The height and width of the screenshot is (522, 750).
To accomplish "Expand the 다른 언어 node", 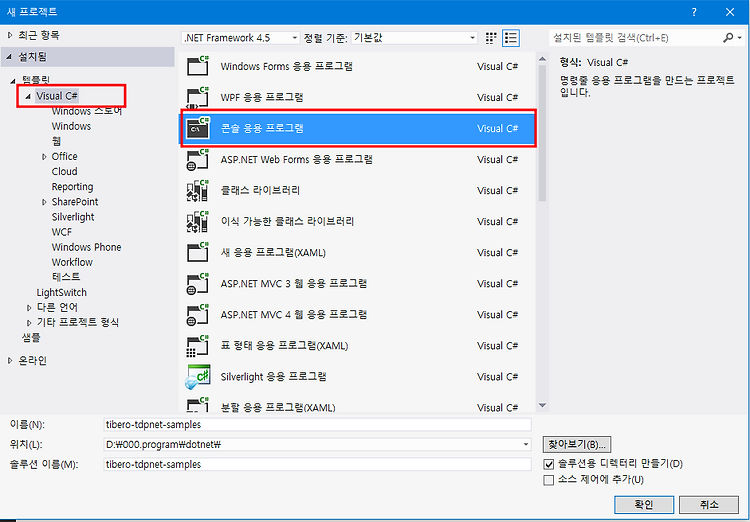I will pos(29,308).
